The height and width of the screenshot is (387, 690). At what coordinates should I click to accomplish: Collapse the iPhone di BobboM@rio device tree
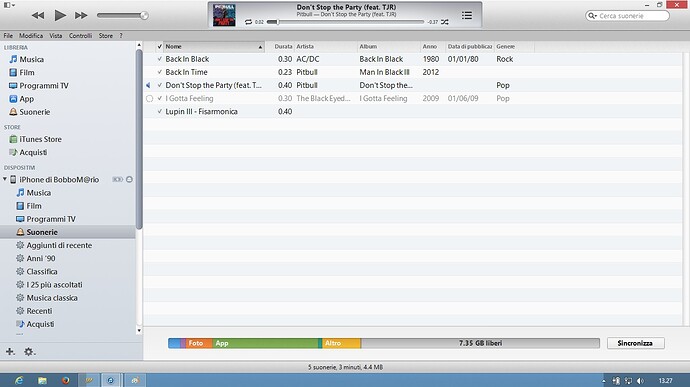click(5, 179)
